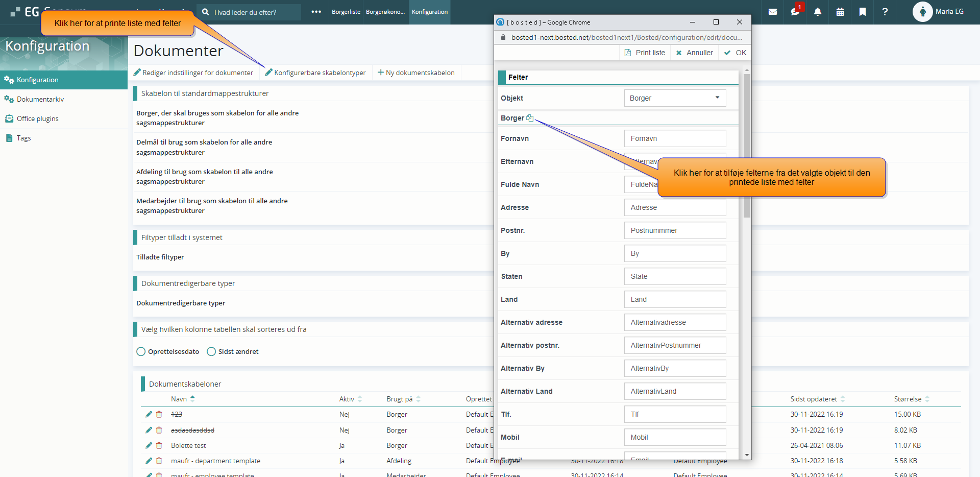The width and height of the screenshot is (980, 477).
Task: Click the AlternativPostnummer input field
Action: tap(675, 345)
